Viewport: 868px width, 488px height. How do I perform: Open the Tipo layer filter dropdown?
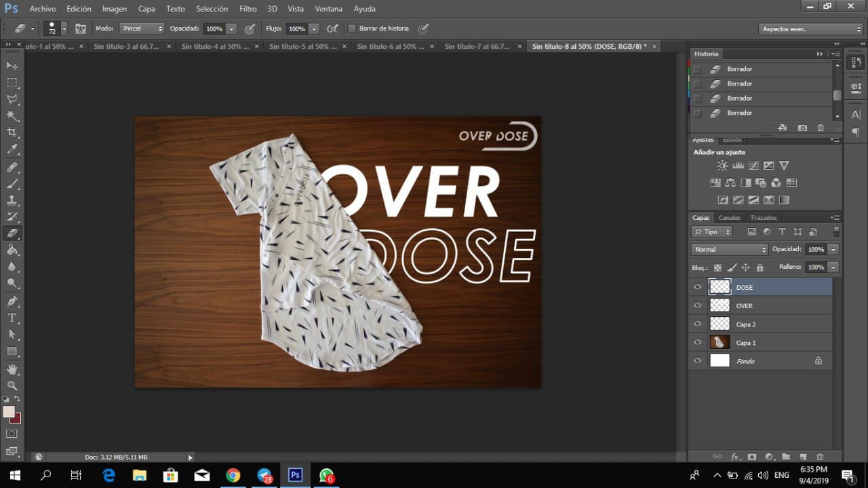(x=711, y=231)
